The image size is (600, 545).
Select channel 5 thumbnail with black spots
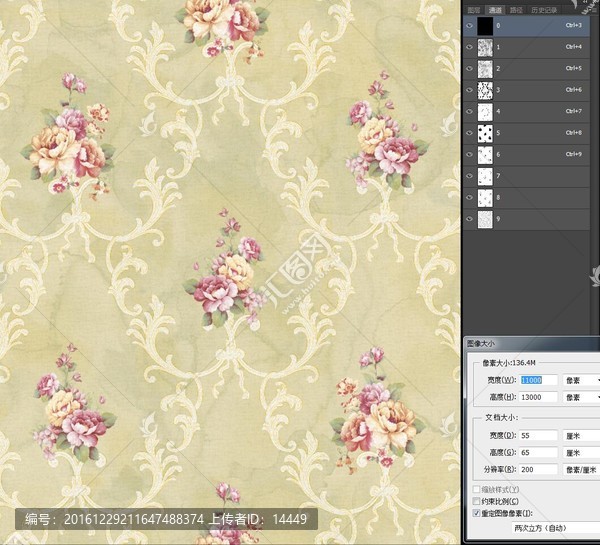(485, 133)
